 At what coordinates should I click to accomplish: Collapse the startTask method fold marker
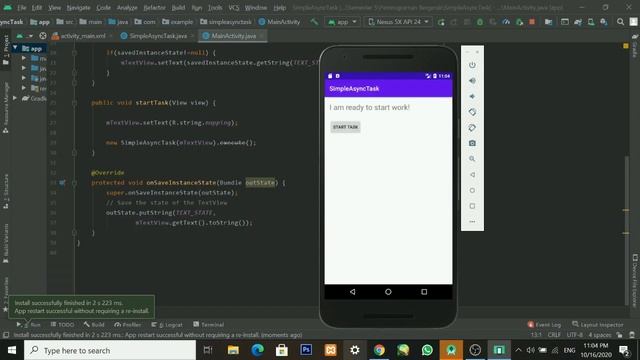click(x=74, y=103)
